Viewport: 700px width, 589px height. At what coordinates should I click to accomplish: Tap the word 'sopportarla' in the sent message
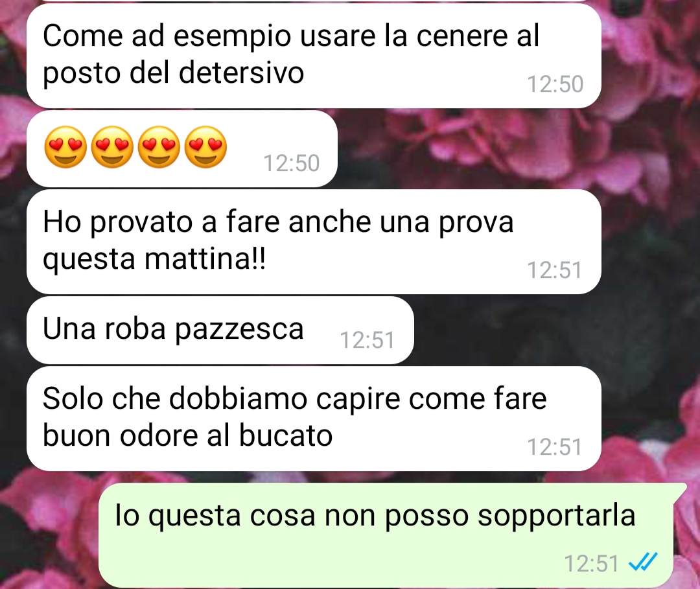point(556,516)
